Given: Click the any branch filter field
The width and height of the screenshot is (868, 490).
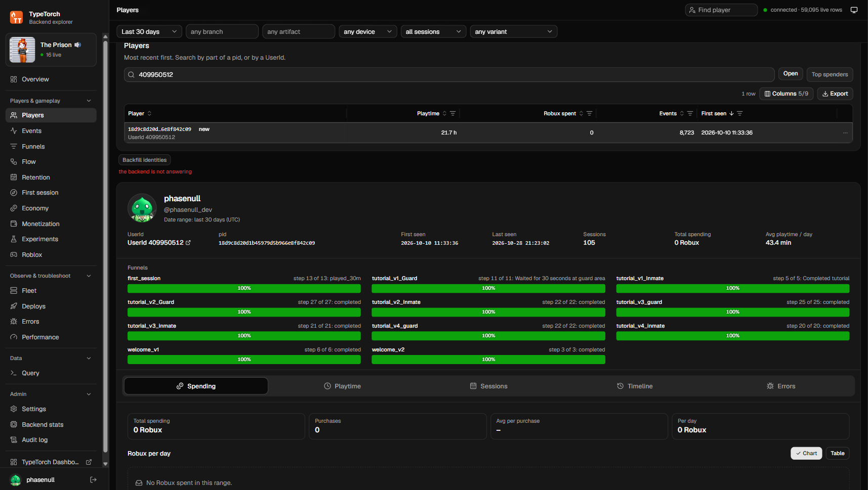Looking at the screenshot, I should coord(222,32).
